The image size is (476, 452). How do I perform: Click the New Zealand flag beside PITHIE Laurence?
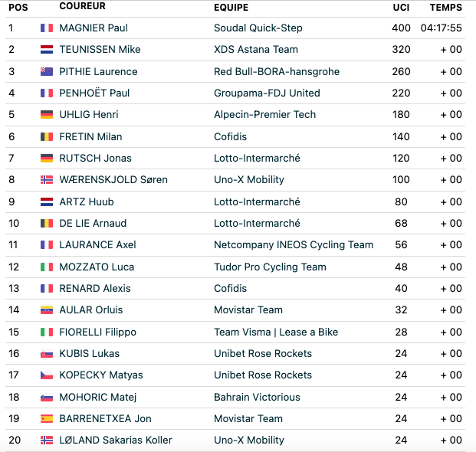coord(47,71)
